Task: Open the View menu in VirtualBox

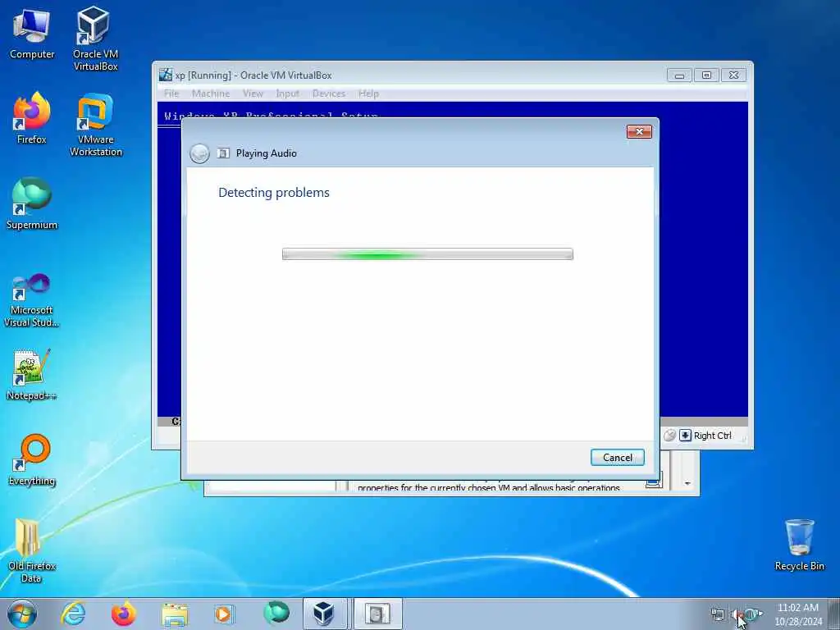Action: pos(253,94)
